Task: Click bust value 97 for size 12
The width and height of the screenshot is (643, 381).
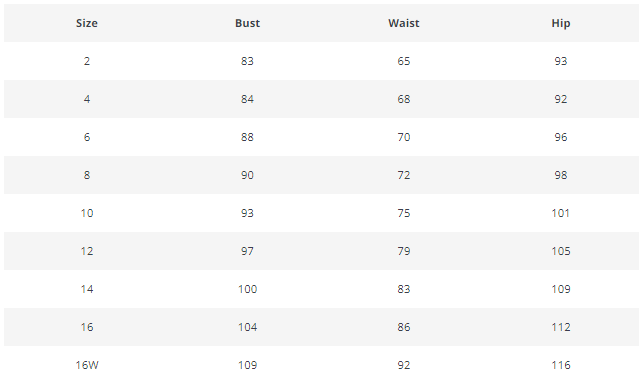Action: 247,251
